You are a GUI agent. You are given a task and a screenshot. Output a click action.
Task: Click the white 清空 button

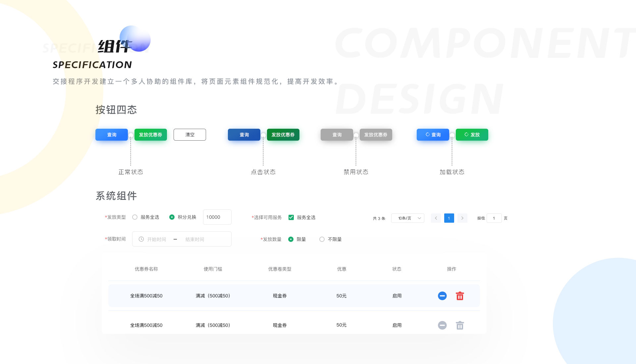[x=190, y=135]
